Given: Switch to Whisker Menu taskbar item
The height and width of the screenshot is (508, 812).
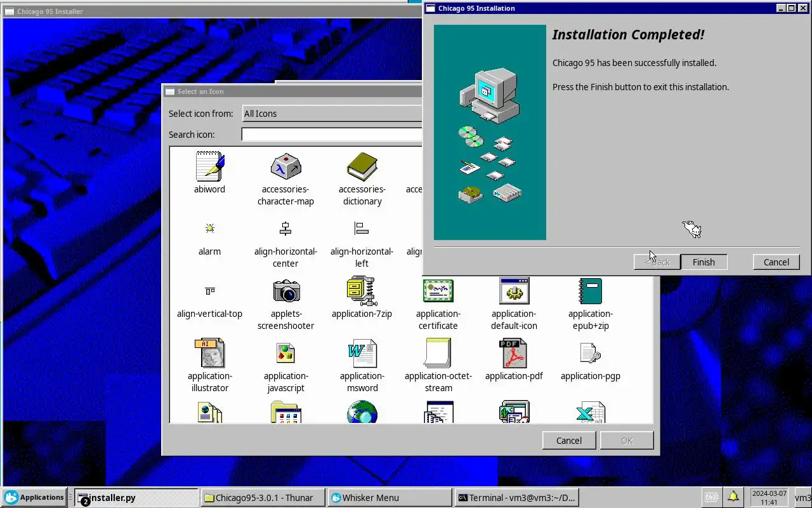Looking at the screenshot, I should (x=390, y=498).
